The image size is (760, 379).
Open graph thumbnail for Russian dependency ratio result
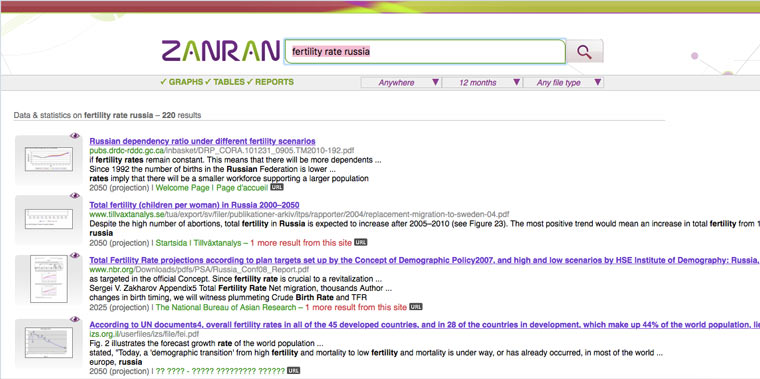(49, 159)
